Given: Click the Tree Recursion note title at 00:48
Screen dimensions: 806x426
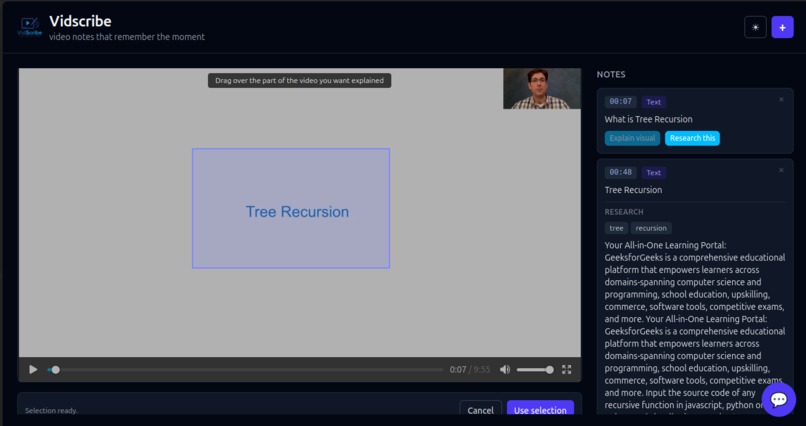Looking at the screenshot, I should tap(633, 190).
